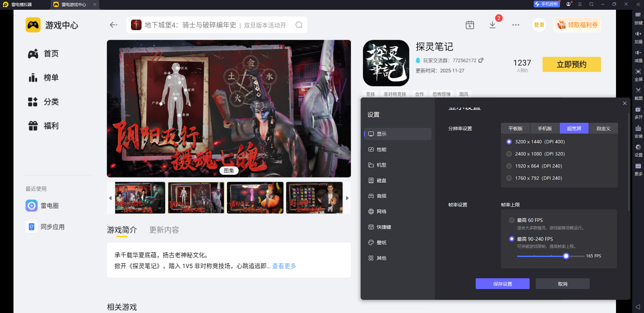Image resolution: width=644 pixels, height=313 pixels.
Task: Open the 分类 categories page
Action: point(43,102)
